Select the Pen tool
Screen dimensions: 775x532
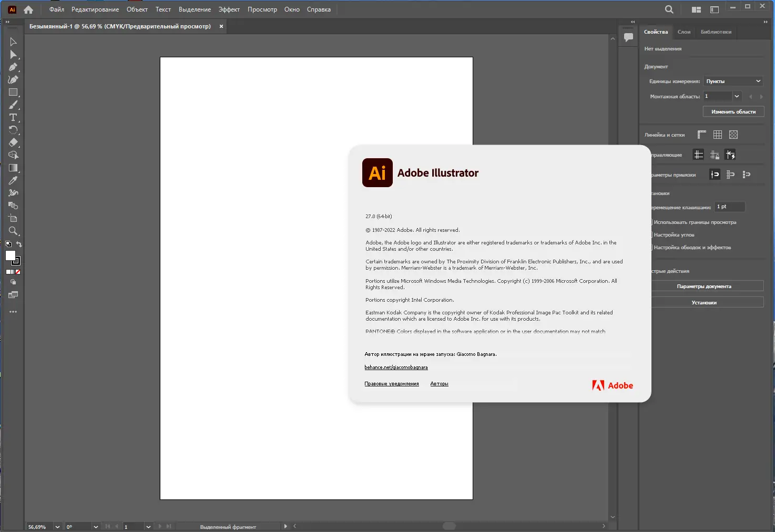click(13, 67)
